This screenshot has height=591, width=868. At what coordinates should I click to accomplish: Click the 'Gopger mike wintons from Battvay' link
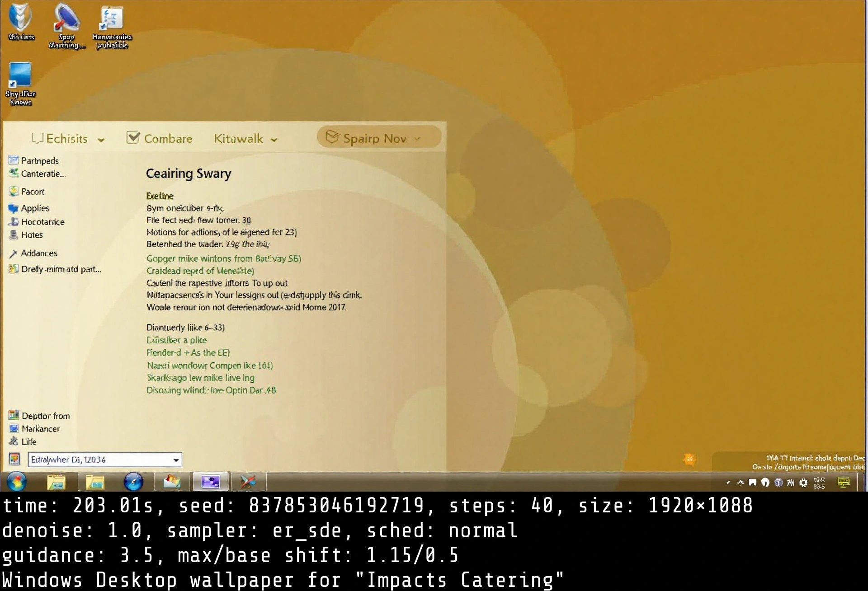click(223, 258)
